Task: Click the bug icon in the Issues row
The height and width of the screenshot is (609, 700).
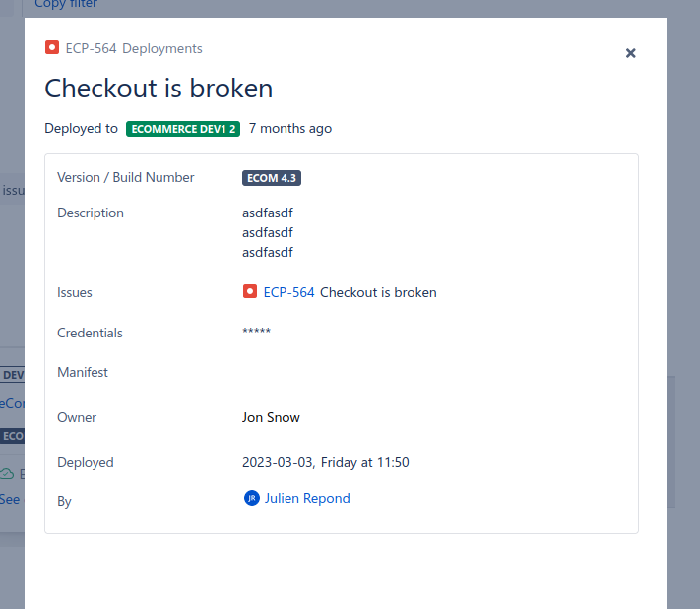Action: [250, 292]
